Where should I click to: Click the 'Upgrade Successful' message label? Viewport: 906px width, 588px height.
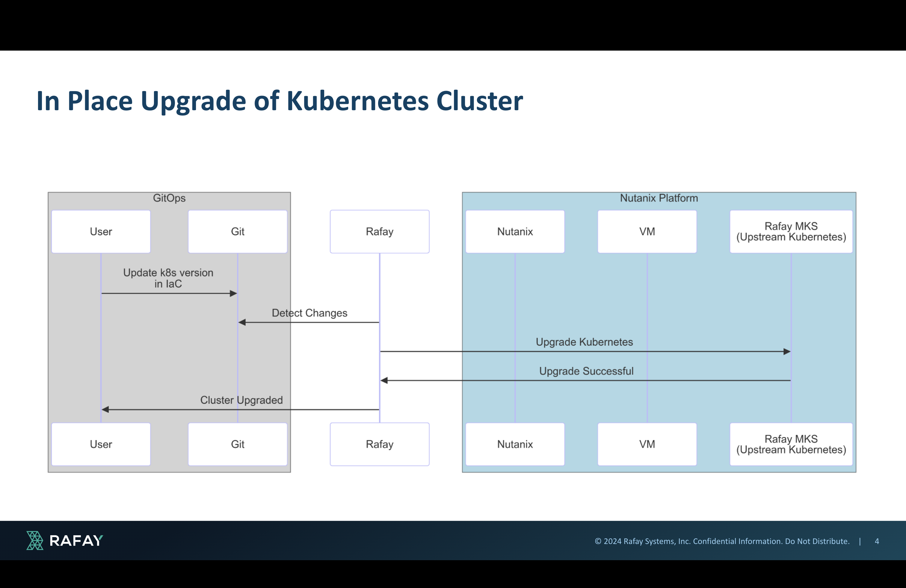[586, 371]
